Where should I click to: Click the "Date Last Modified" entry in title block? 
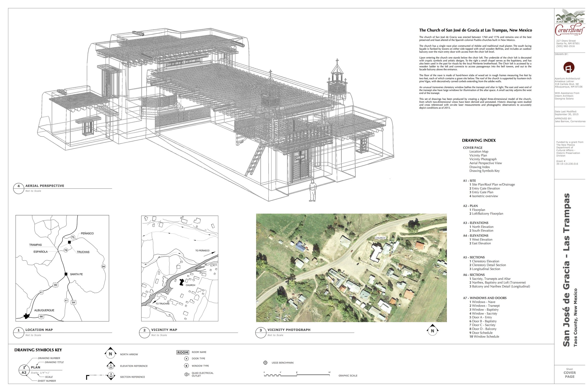point(567,113)
